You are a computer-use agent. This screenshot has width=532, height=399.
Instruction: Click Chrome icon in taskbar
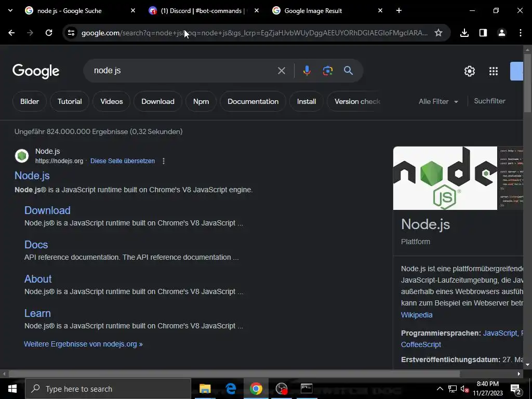point(256,389)
